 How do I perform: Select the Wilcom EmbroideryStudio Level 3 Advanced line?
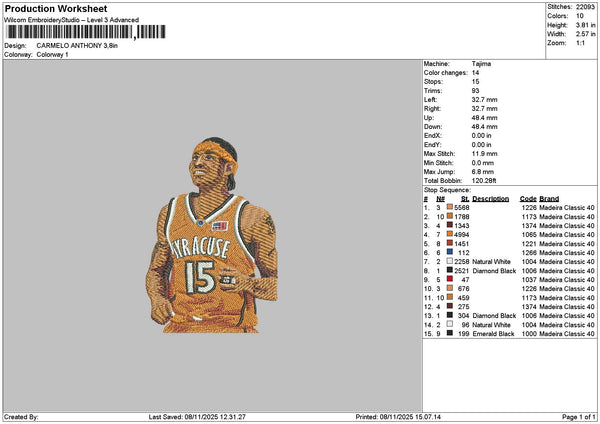coord(71,20)
